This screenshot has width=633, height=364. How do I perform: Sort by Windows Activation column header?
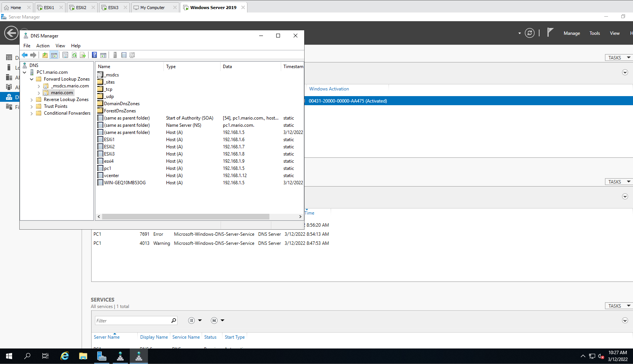[329, 89]
